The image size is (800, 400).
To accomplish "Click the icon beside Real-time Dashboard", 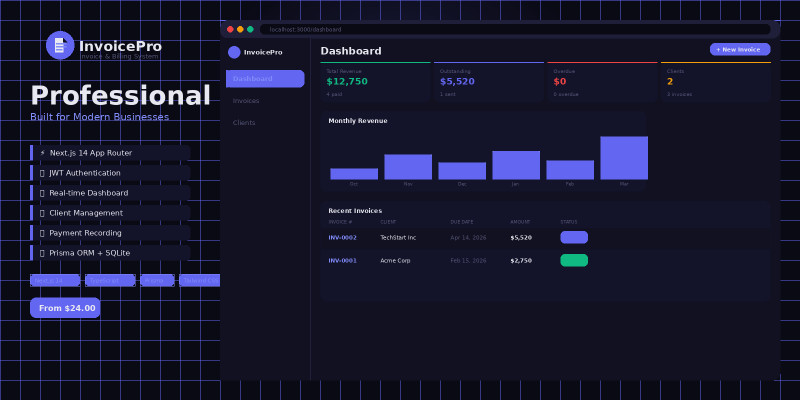I will coord(42,193).
